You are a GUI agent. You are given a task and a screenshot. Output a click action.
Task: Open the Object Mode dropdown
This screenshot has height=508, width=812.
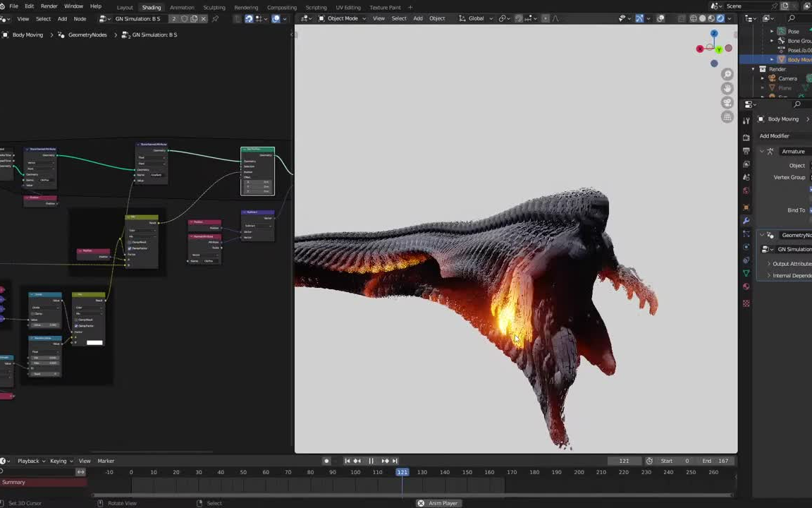(x=343, y=18)
